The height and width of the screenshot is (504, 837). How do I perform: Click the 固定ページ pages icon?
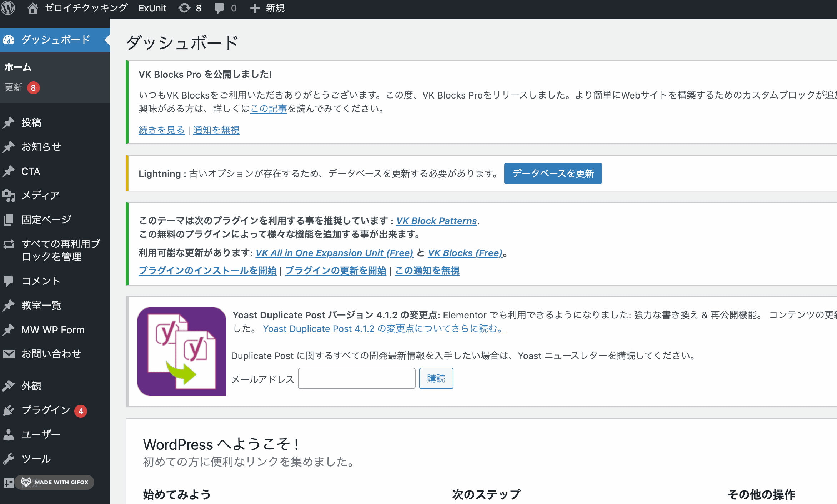pos(9,220)
